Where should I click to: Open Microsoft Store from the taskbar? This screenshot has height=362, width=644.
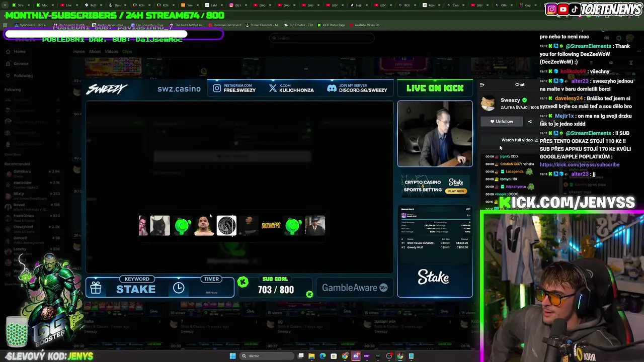coord(334,356)
